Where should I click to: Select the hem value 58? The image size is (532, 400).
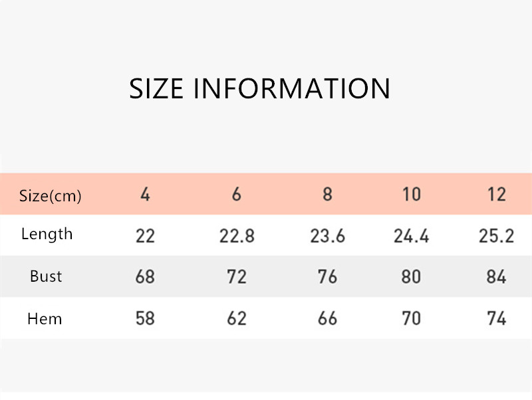(x=145, y=319)
